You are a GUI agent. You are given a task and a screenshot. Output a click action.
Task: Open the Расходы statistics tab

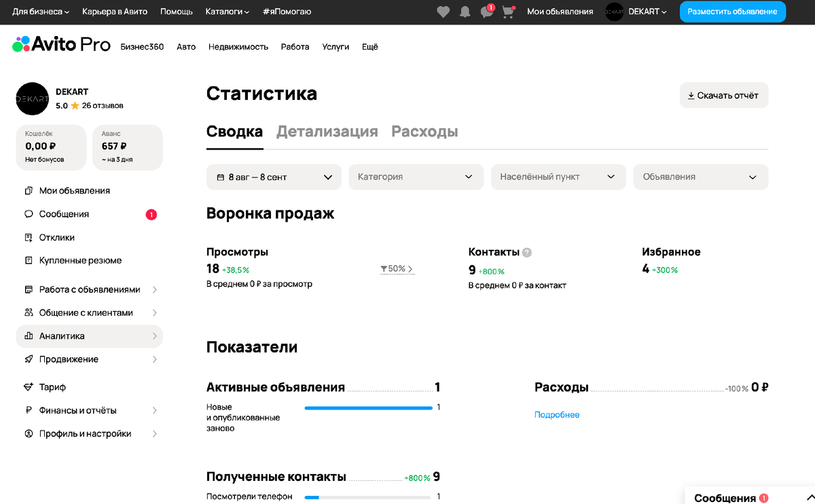tap(424, 132)
